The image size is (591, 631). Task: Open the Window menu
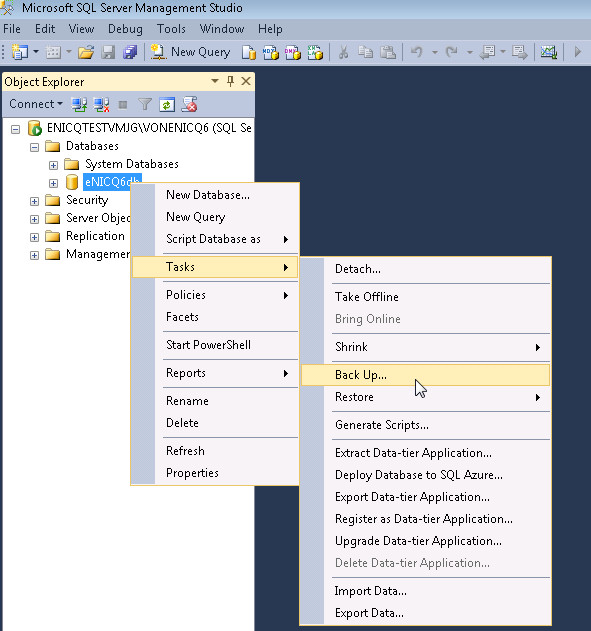(x=222, y=29)
